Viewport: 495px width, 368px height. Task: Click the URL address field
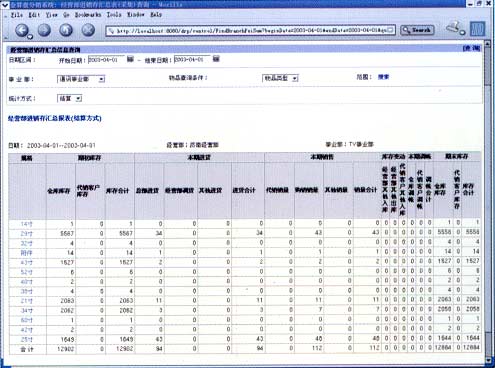point(251,30)
